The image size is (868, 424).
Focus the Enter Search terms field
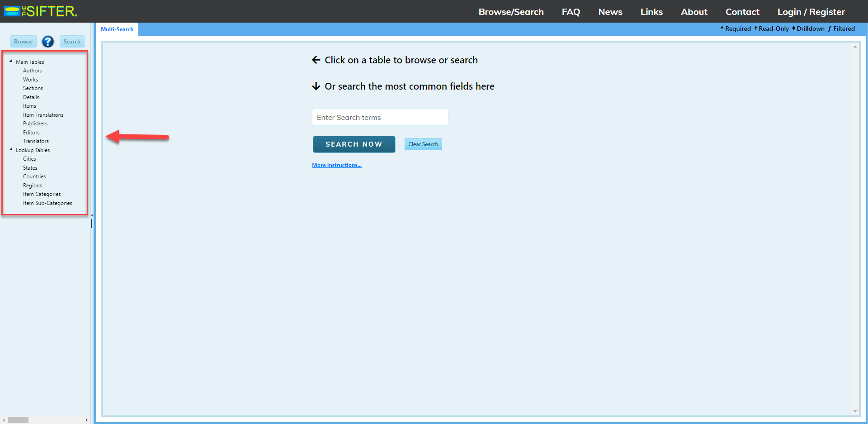pos(380,117)
